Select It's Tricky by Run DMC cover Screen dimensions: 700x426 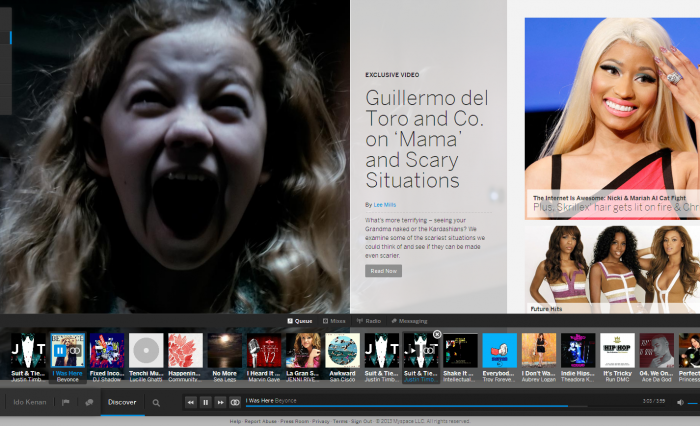click(x=617, y=351)
